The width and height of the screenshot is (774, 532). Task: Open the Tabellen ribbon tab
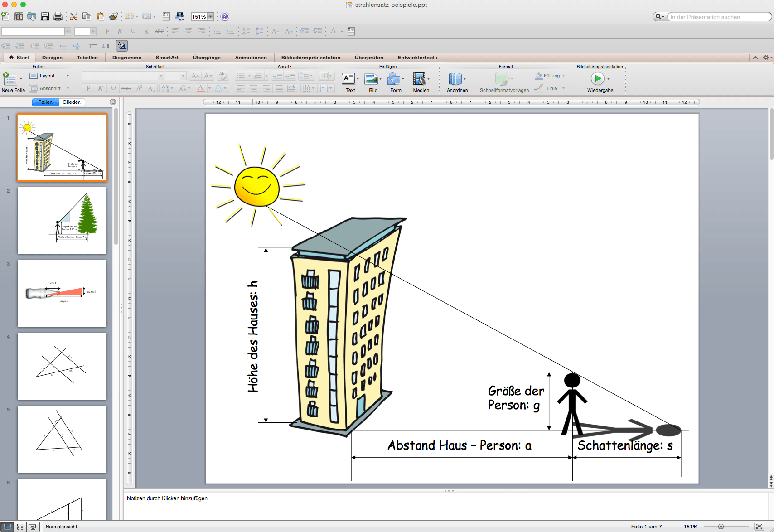[87, 58]
